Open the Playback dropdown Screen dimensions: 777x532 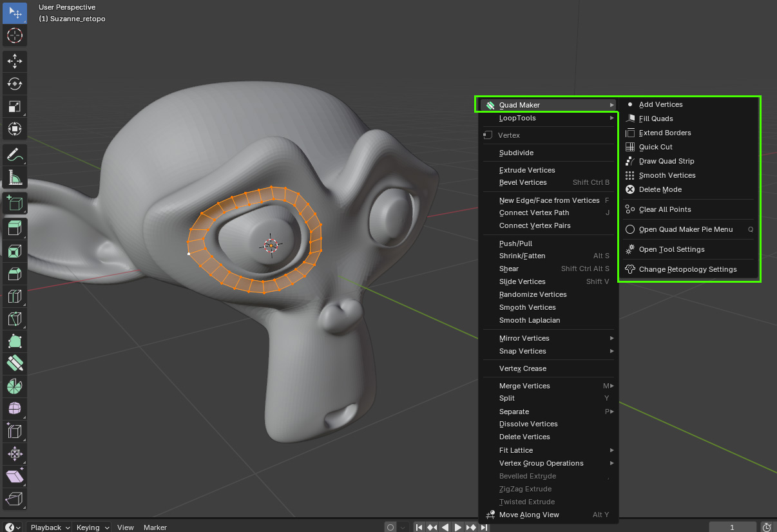tap(49, 527)
